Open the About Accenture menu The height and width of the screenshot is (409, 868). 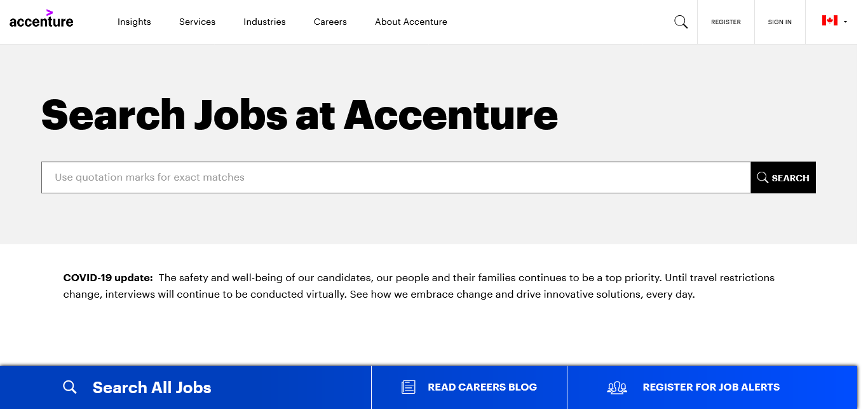411,22
